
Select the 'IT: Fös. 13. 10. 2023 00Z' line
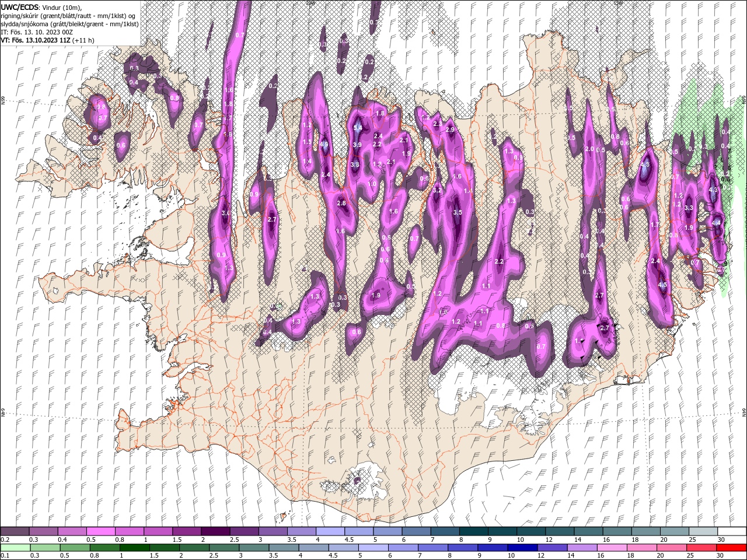coord(37,32)
